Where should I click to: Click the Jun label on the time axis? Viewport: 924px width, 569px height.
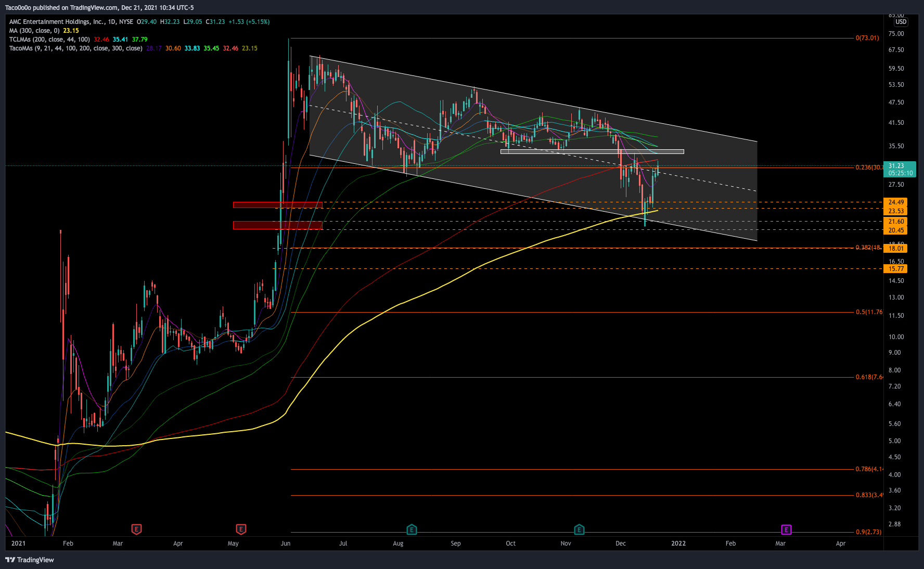pyautogui.click(x=286, y=544)
